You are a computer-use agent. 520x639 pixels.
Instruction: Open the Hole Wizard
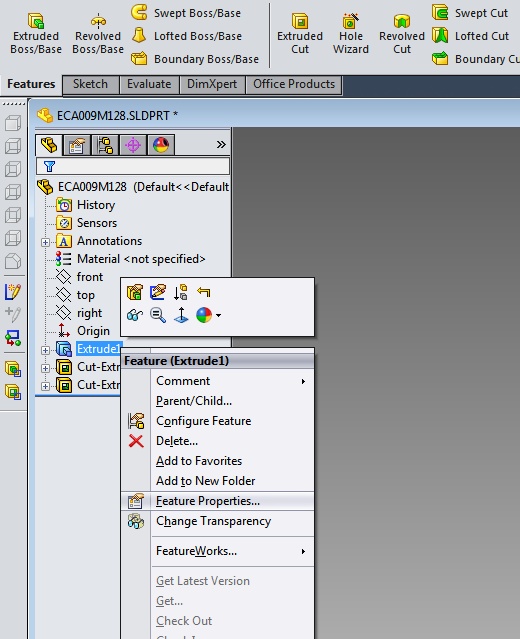(x=350, y=34)
